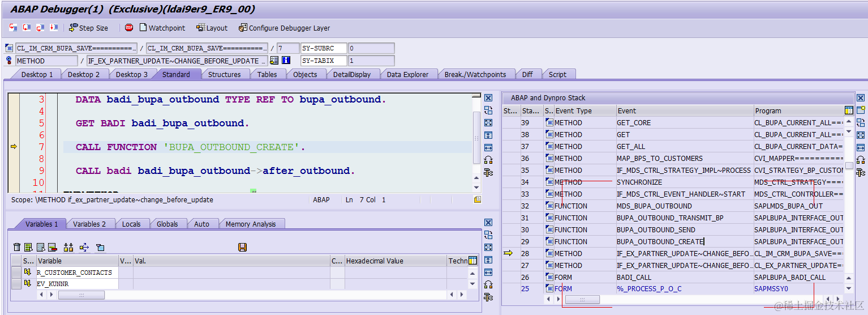The height and width of the screenshot is (315, 868).
Task: Click the line number field showing 7
Action: 288,49
